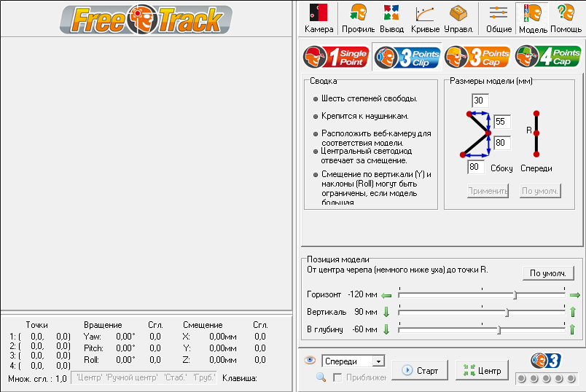
Task: Open the Профиль tab
Action: pos(358,18)
